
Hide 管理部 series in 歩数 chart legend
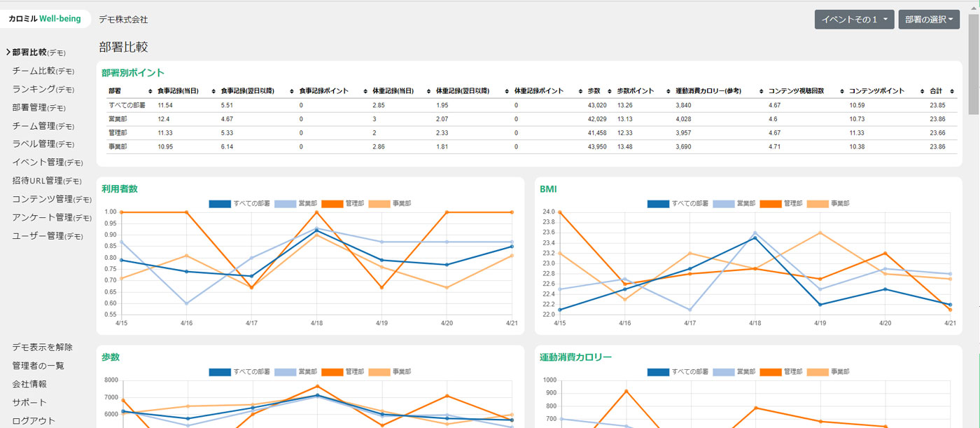click(342, 371)
